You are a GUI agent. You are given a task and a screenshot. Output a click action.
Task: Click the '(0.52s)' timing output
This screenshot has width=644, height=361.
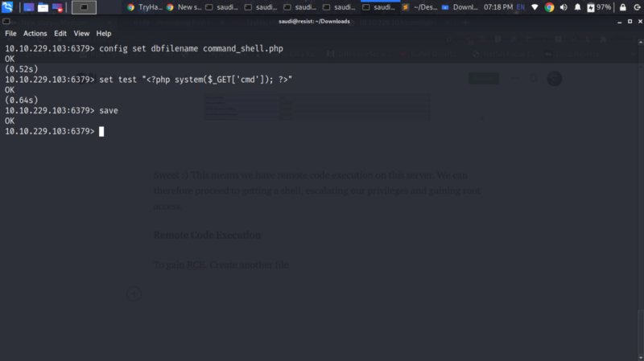pyautogui.click(x=22, y=69)
